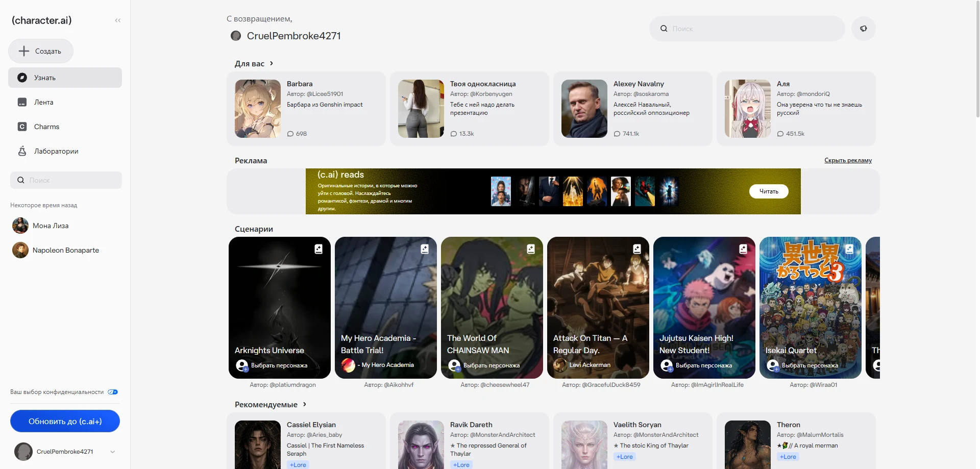
Task: Click the plus icon in Создать button
Action: [24, 51]
